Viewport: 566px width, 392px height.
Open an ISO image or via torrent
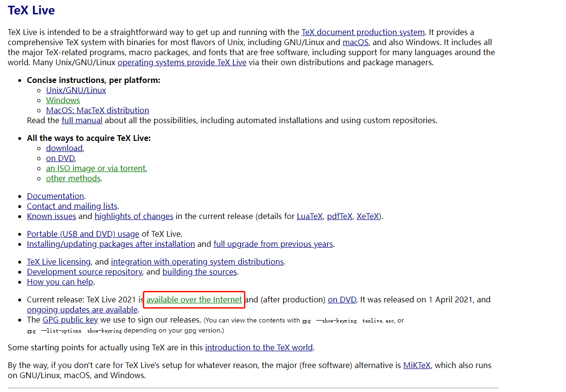coord(96,169)
